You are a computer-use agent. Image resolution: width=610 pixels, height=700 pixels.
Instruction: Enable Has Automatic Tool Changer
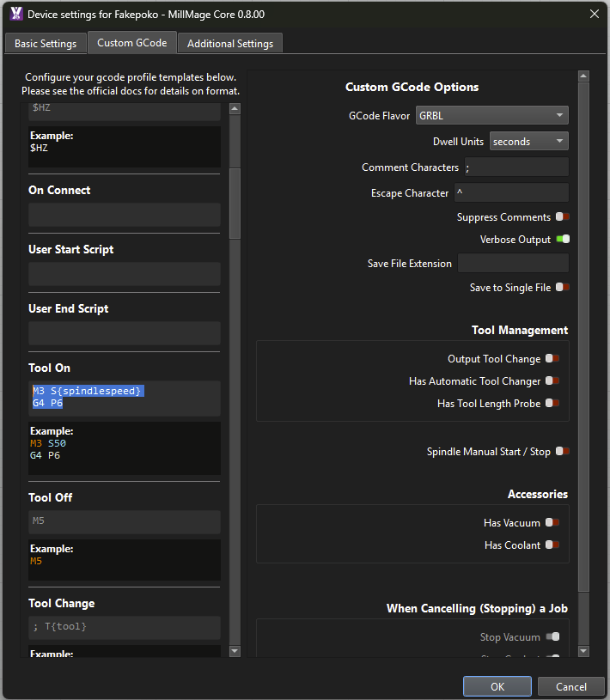pyautogui.click(x=552, y=381)
